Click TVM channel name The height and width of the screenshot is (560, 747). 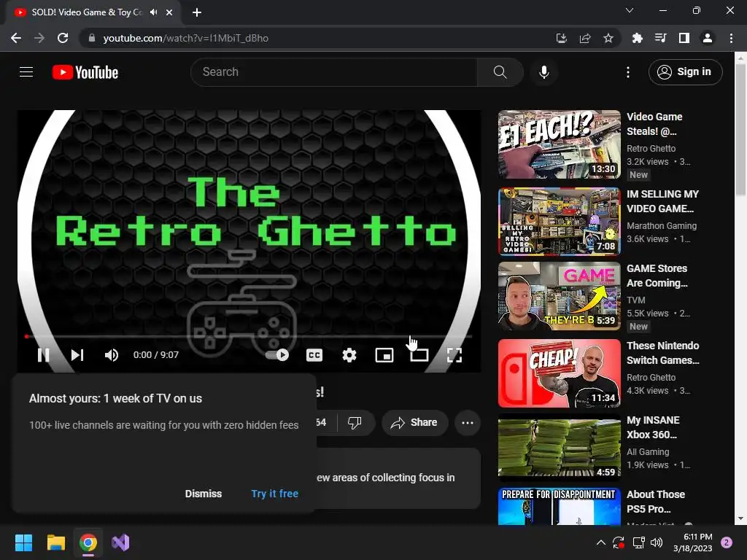[636, 300]
